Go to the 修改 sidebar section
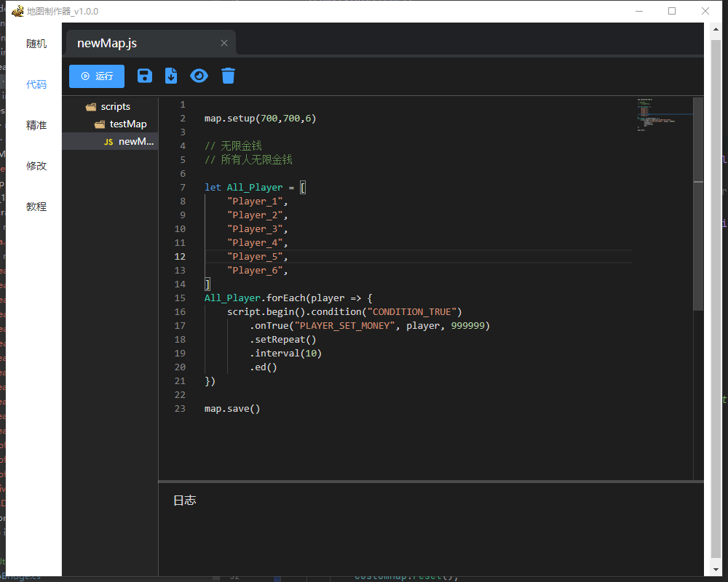 tap(36, 166)
